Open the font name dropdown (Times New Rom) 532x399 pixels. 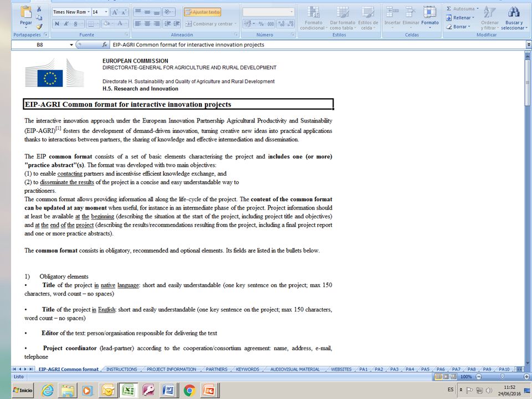click(x=89, y=12)
